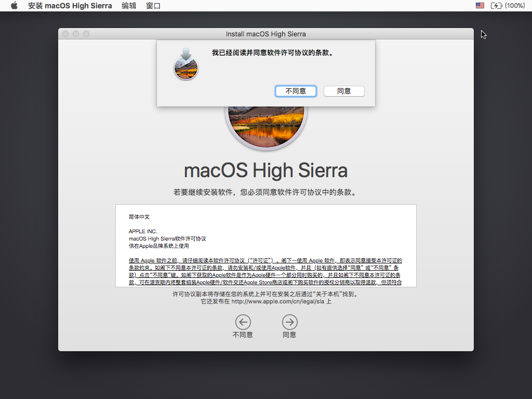Click the US flag input source icon
Screen dimensions: 532x399
click(480, 5)
